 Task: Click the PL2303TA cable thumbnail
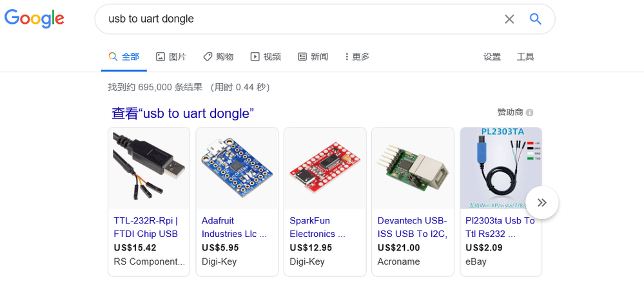click(500, 167)
